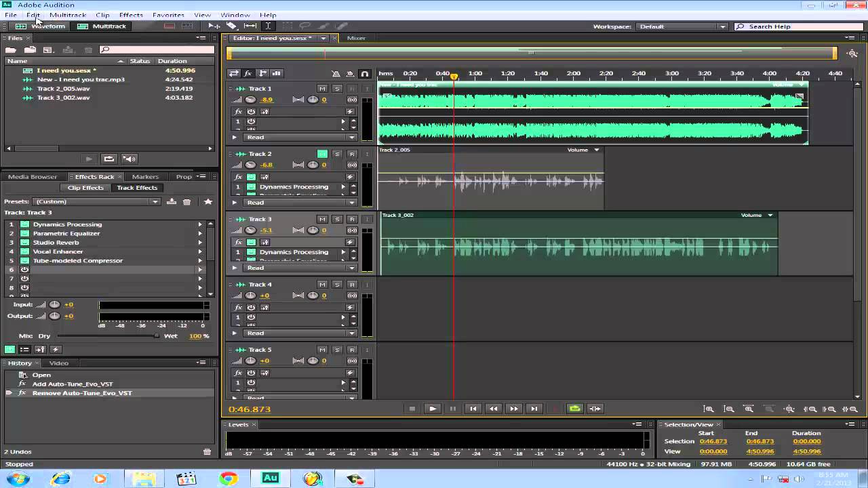Open Workspace Default dropdown
868x488 pixels.
[682, 26]
